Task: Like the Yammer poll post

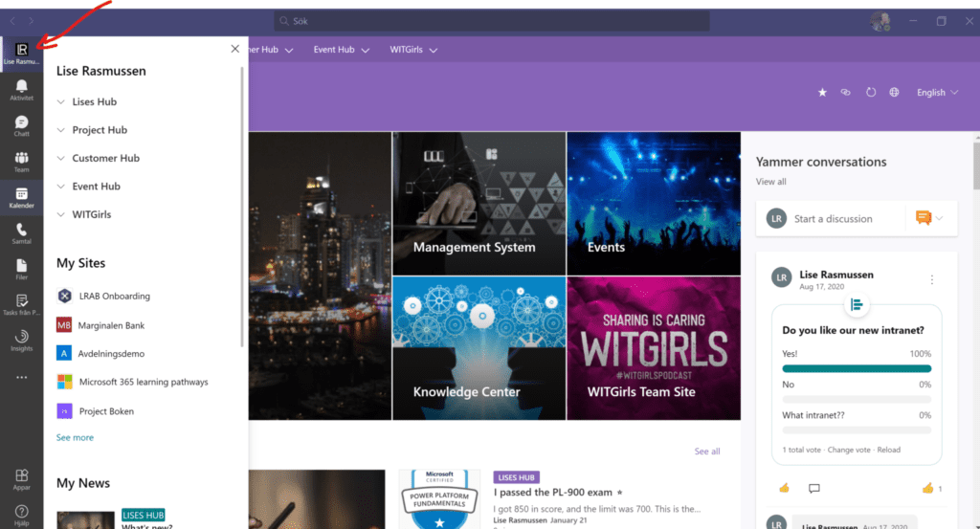Action: (784, 488)
